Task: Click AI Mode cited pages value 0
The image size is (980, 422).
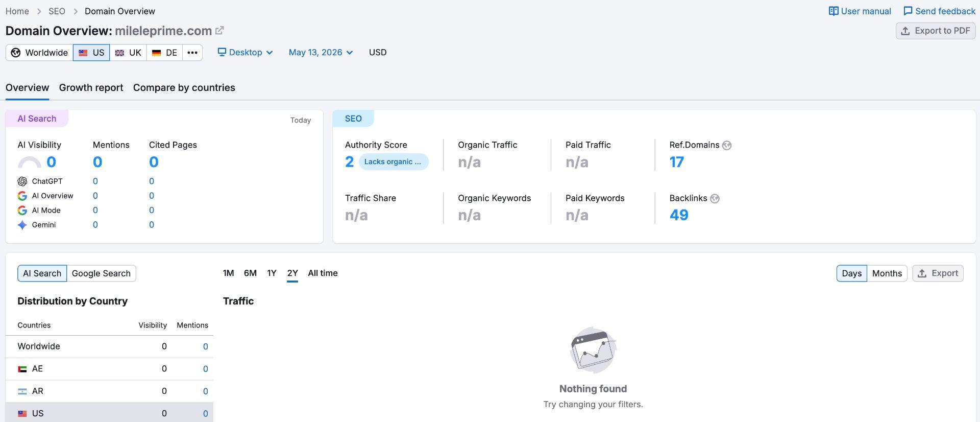Action: [x=152, y=210]
